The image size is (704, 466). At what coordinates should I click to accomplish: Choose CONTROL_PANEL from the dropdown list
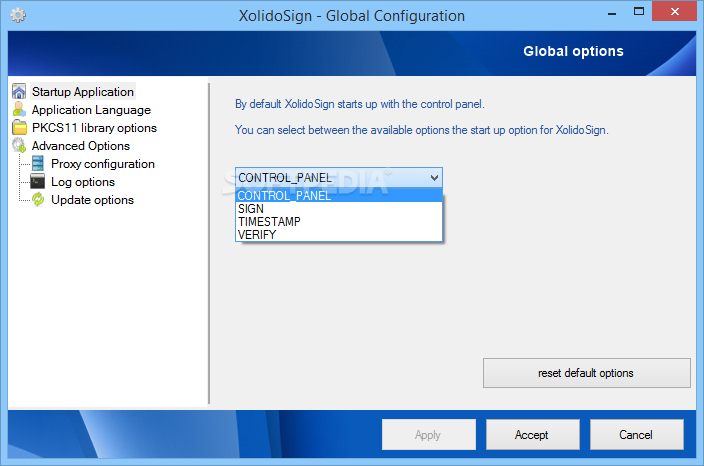pyautogui.click(x=339, y=196)
